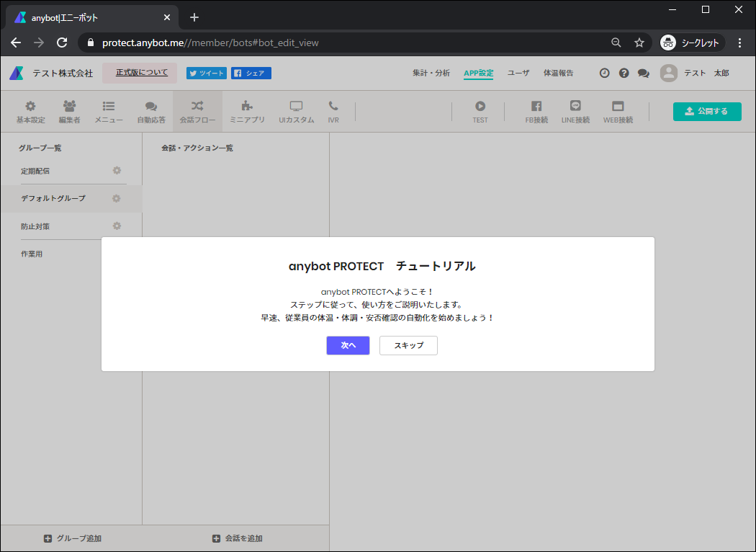The height and width of the screenshot is (552, 756).
Task: Open WEB接続 connection settings
Action: coord(618,111)
